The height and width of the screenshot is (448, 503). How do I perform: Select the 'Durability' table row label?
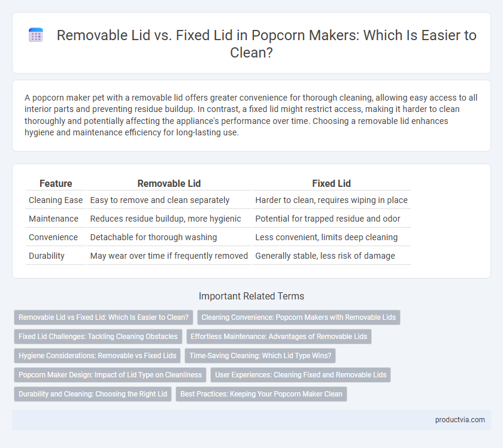47,256
